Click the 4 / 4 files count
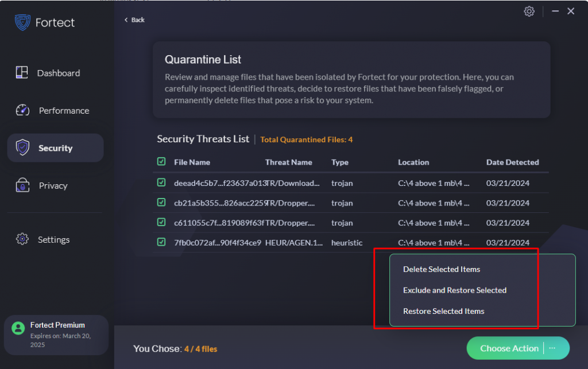The height and width of the screenshot is (369, 588). click(200, 349)
